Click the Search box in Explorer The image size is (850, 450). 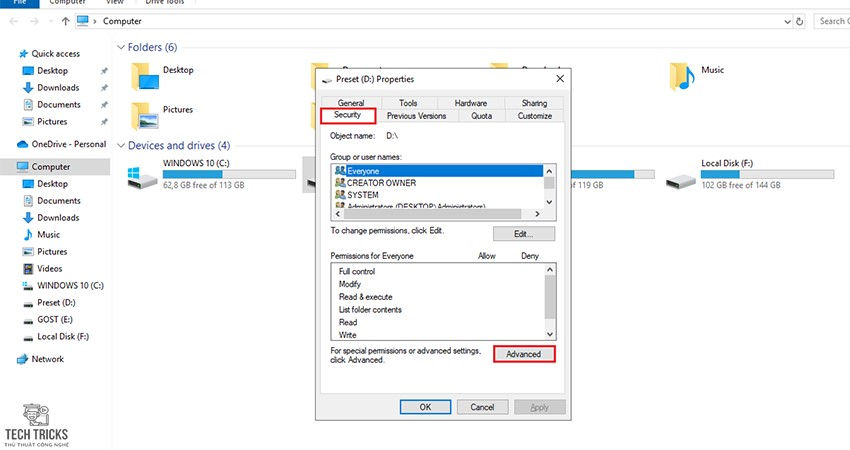832,22
